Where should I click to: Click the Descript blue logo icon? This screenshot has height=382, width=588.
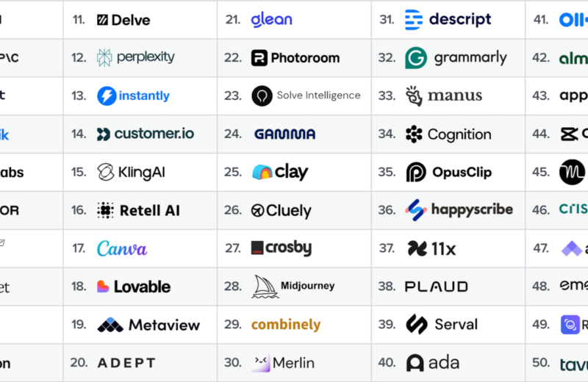coord(414,20)
